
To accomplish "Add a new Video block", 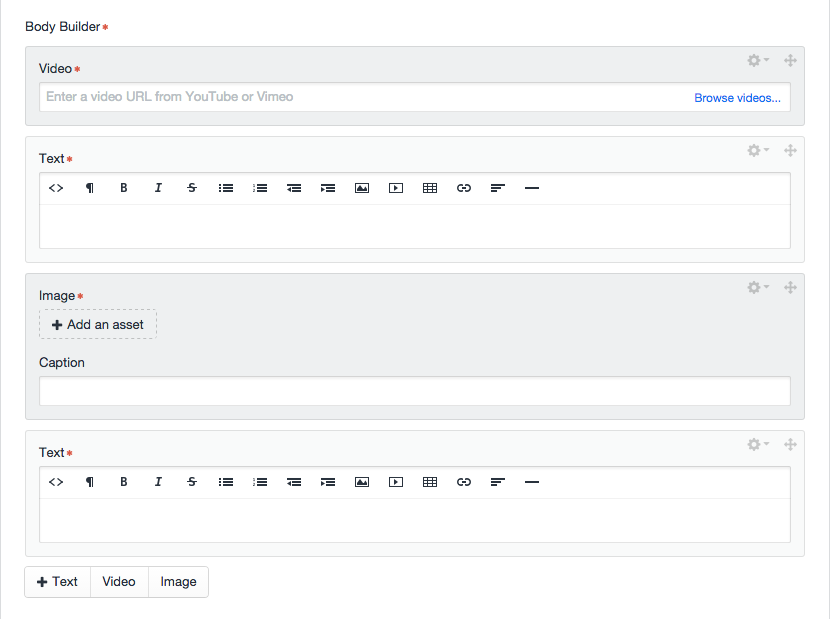I will 119,582.
